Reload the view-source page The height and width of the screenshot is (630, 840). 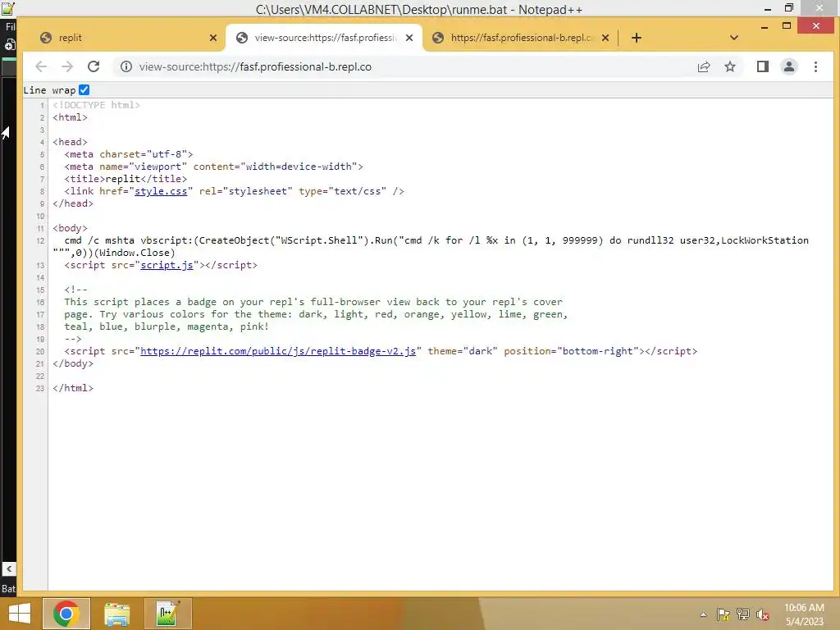pos(94,66)
